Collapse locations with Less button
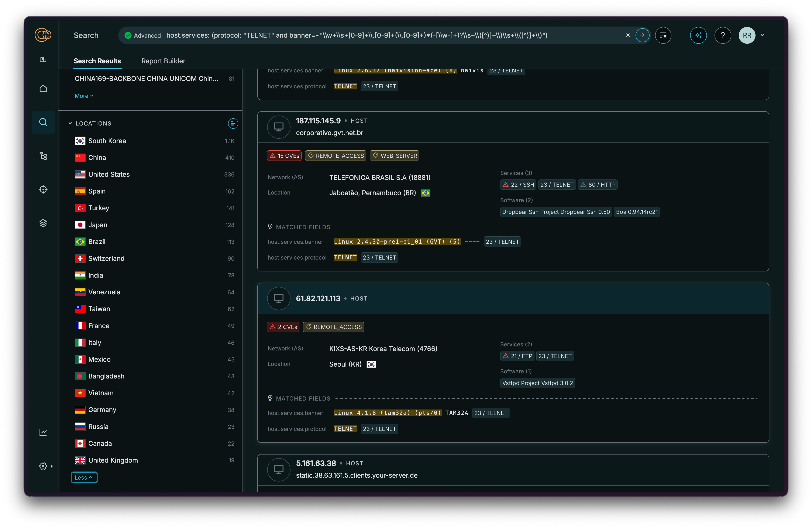This screenshot has width=812, height=528. [84, 477]
